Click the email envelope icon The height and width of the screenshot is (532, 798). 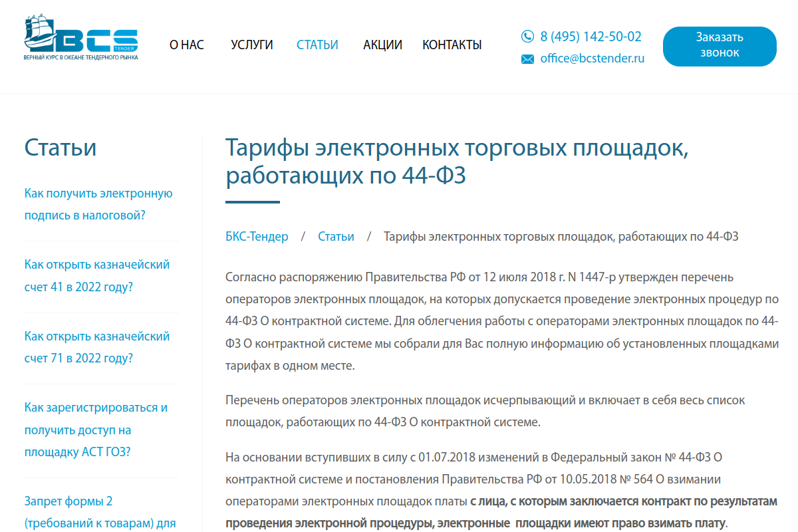tap(527, 59)
